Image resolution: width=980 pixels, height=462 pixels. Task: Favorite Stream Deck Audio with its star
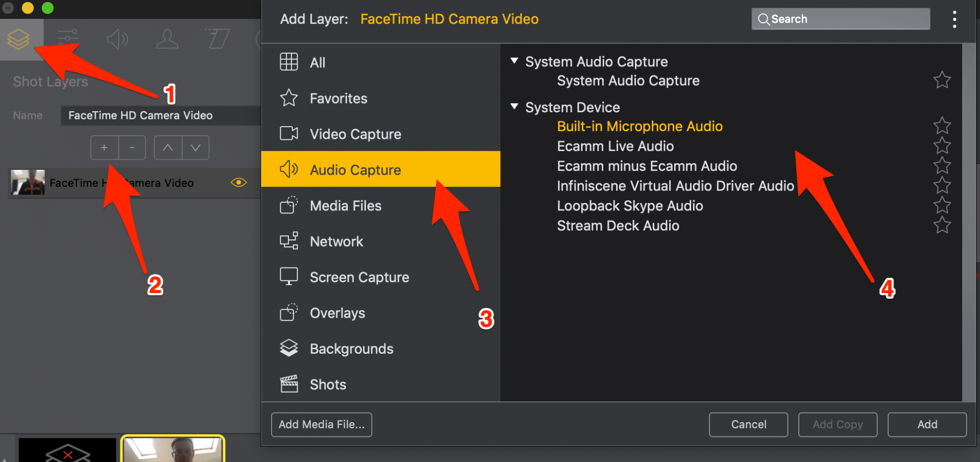[942, 225]
